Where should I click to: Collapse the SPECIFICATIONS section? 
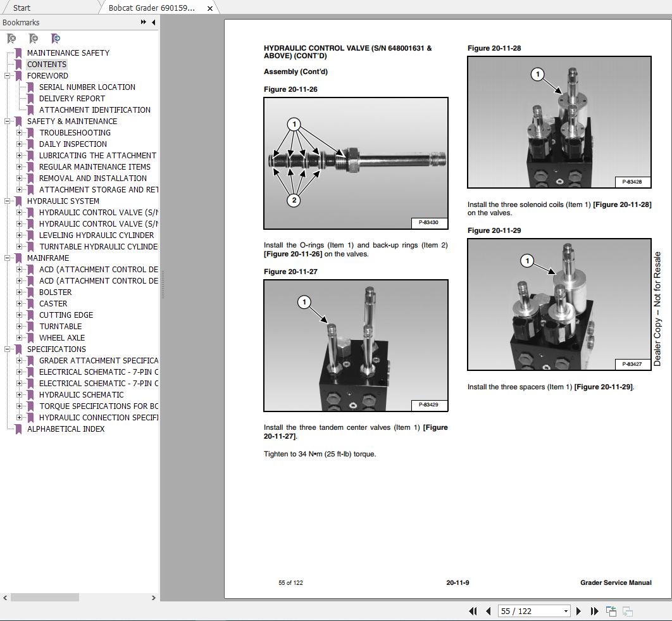pos(8,349)
